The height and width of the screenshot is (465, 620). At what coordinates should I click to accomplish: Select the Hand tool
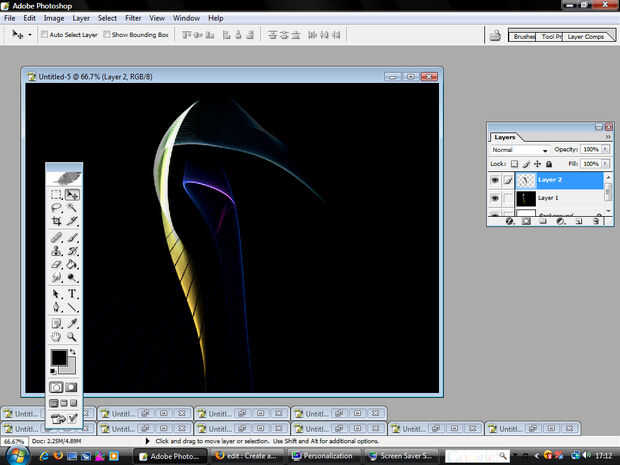point(57,337)
